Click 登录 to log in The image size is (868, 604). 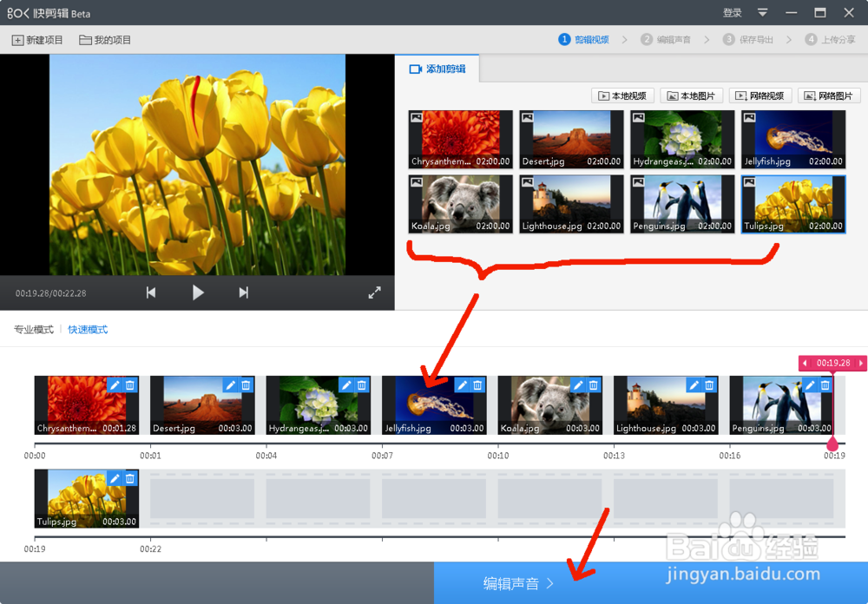click(733, 13)
